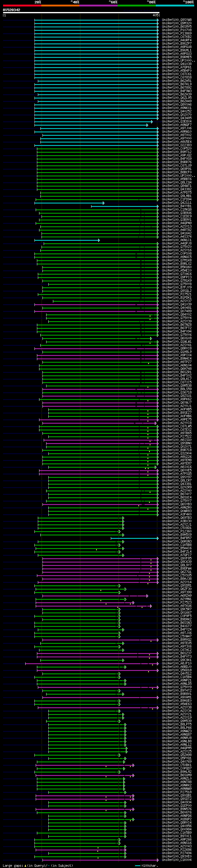The width and height of the screenshot is (197, 868).
Task: Open hit UniRef100_B4XGT7
Action: tap(177, 626)
